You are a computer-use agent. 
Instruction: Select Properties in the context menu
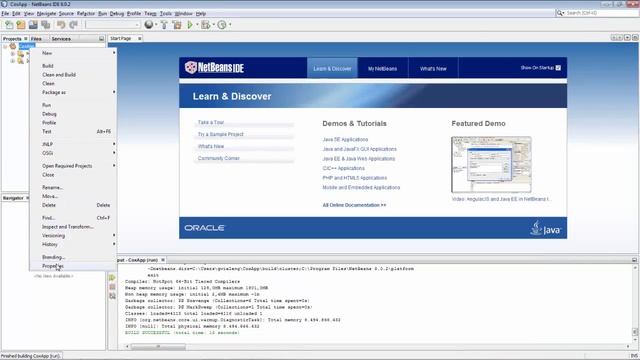pos(73,266)
